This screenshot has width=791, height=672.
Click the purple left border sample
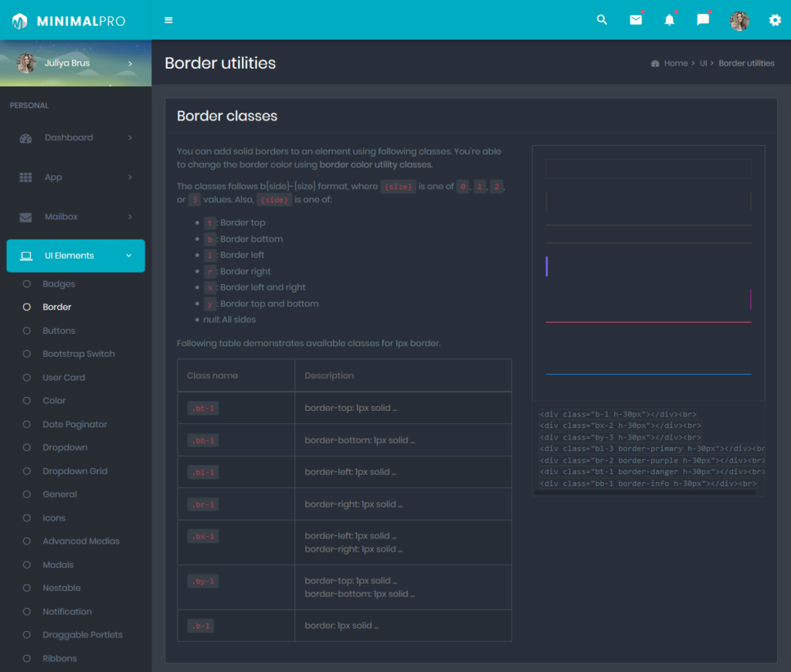(x=546, y=266)
